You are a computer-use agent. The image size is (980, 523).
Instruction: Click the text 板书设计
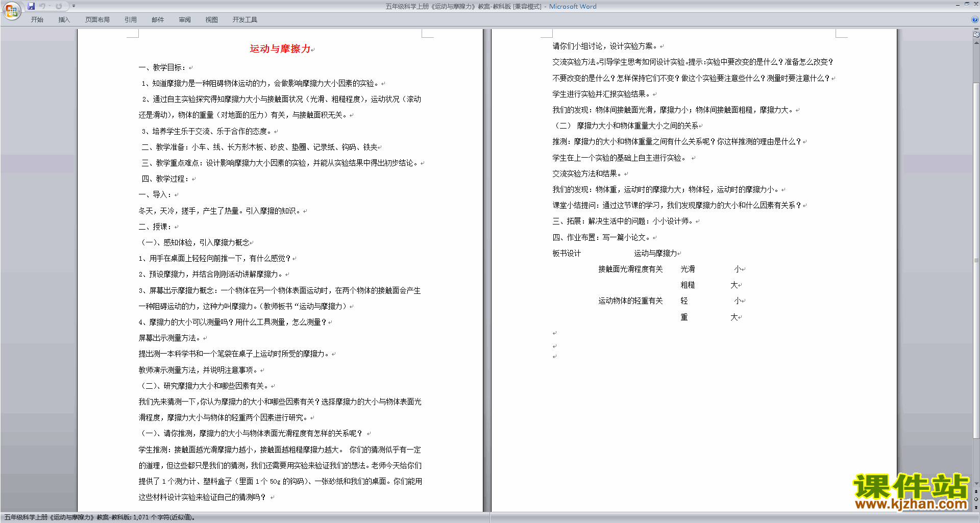[x=567, y=253]
